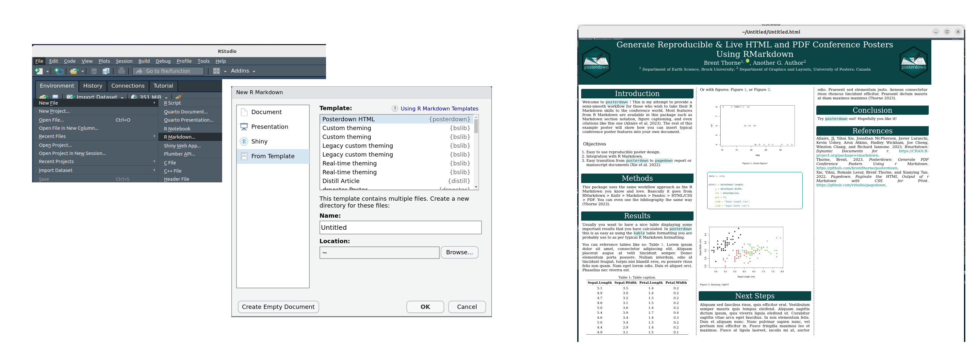Click the templates help question mark icon
Viewport: 980px width, 353px height.
pos(395,109)
